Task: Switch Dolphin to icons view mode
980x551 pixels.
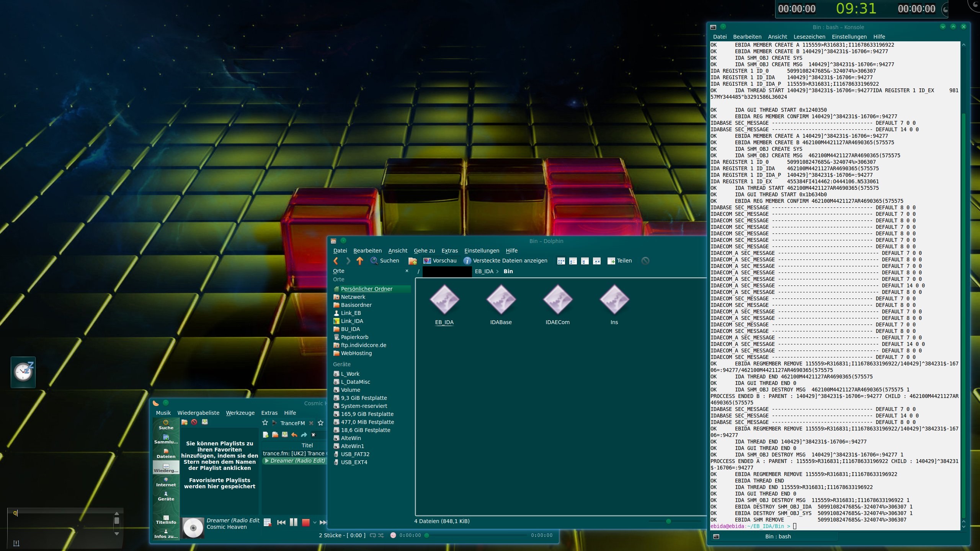Action: tap(561, 261)
